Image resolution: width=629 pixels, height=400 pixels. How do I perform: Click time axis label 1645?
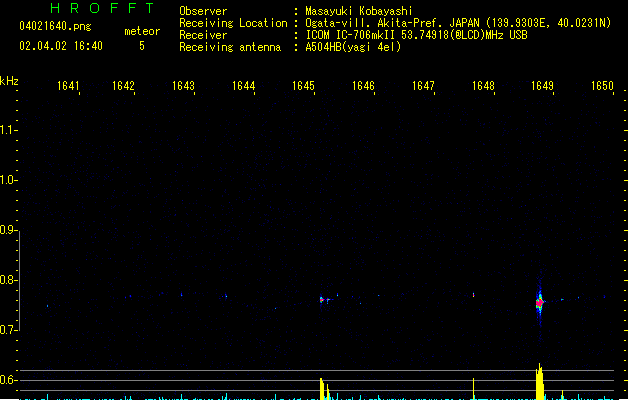303,86
